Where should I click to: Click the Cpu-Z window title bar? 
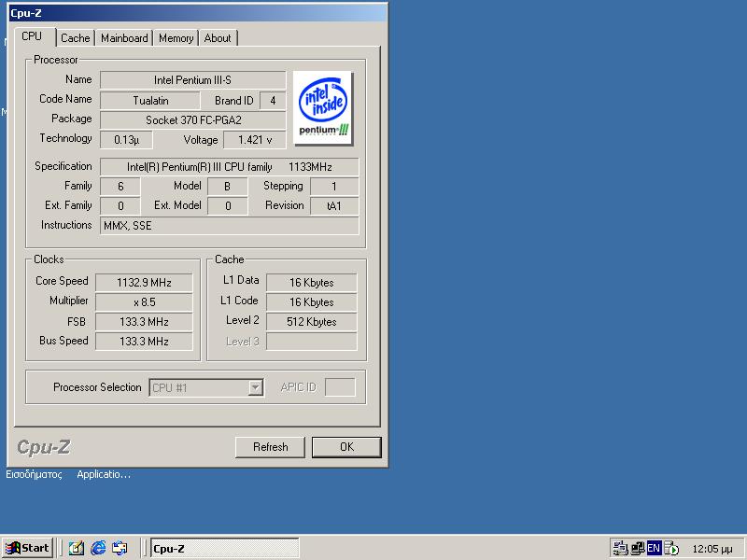click(x=197, y=13)
